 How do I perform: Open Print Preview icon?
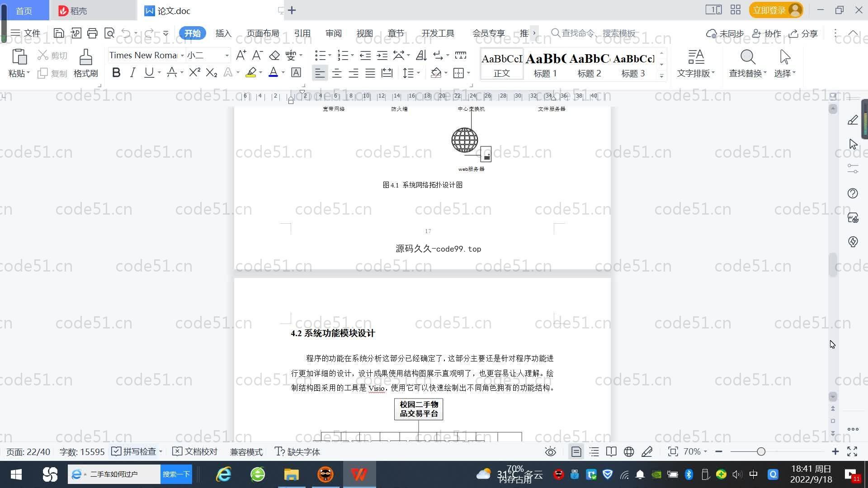click(109, 33)
